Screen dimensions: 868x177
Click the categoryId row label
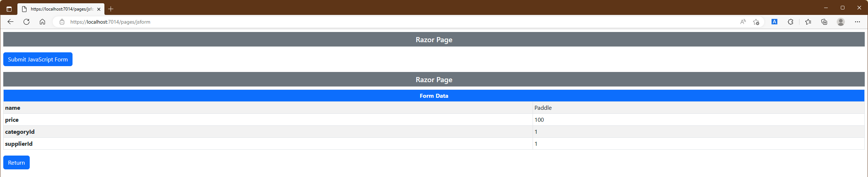[x=20, y=132]
